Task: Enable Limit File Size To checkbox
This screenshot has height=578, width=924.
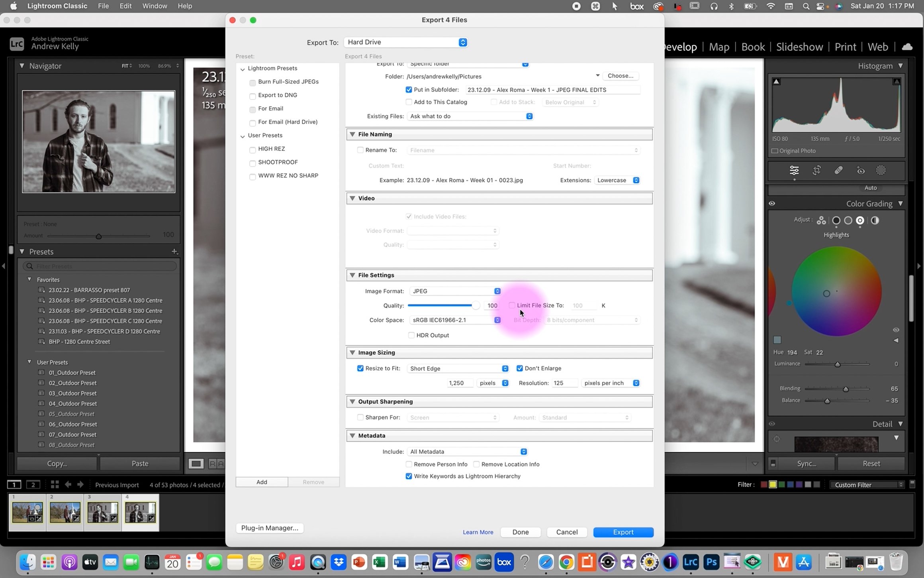Action: (x=512, y=305)
